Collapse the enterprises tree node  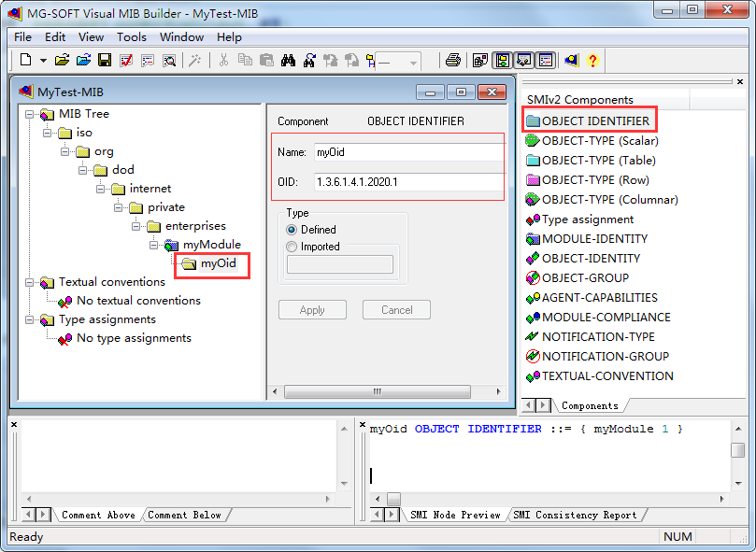[136, 226]
